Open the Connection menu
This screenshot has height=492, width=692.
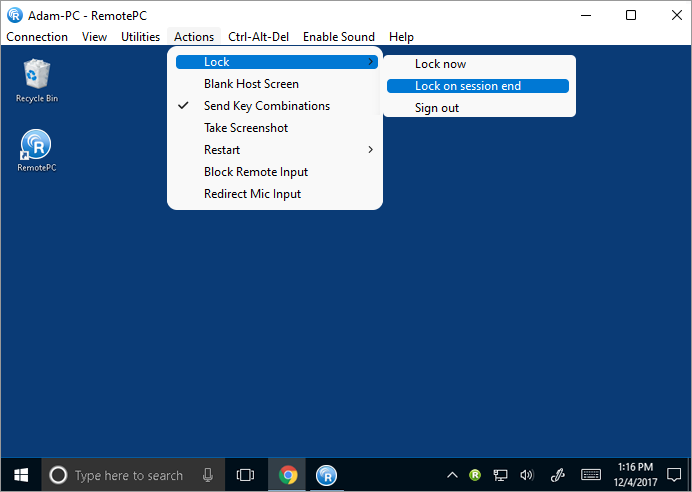37,37
